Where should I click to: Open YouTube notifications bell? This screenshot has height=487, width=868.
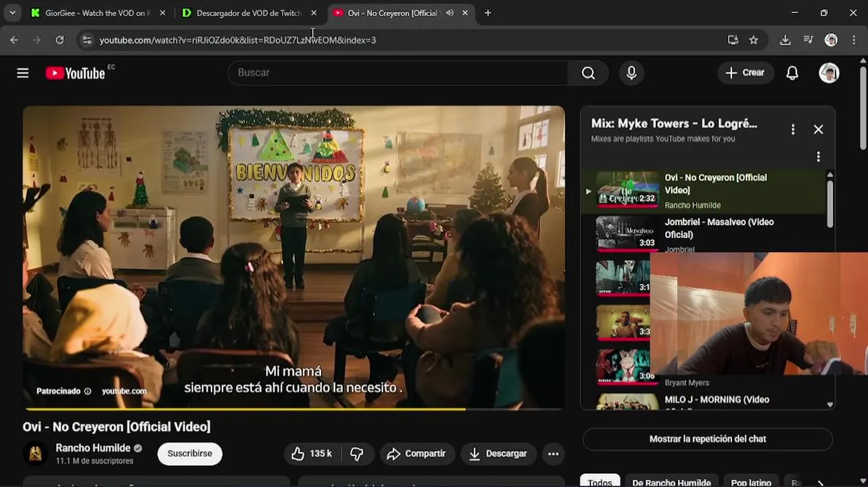coord(792,73)
